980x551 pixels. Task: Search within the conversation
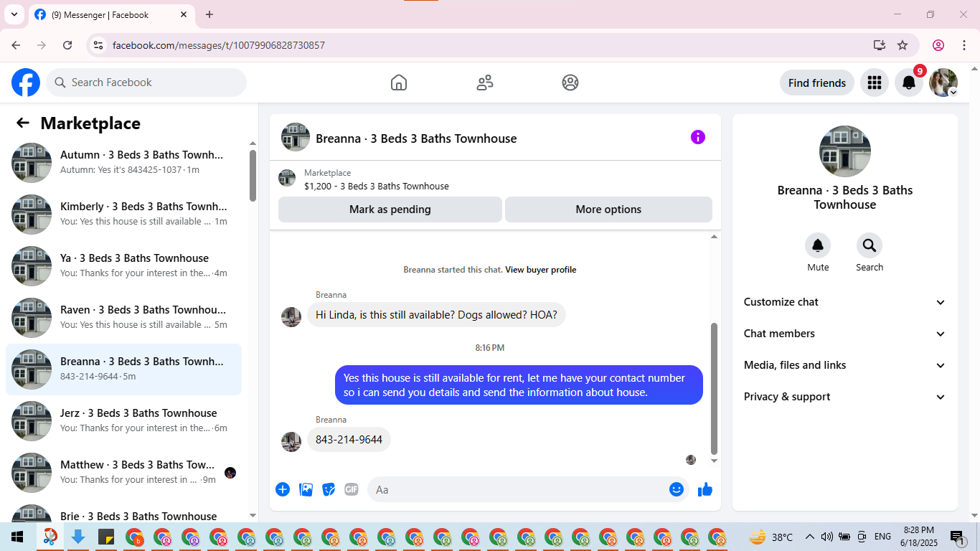[870, 246]
